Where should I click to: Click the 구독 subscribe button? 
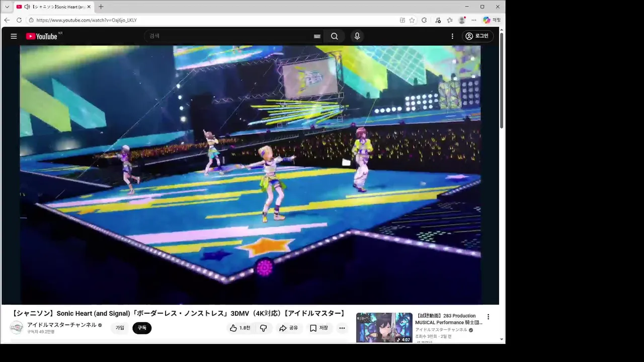142,328
